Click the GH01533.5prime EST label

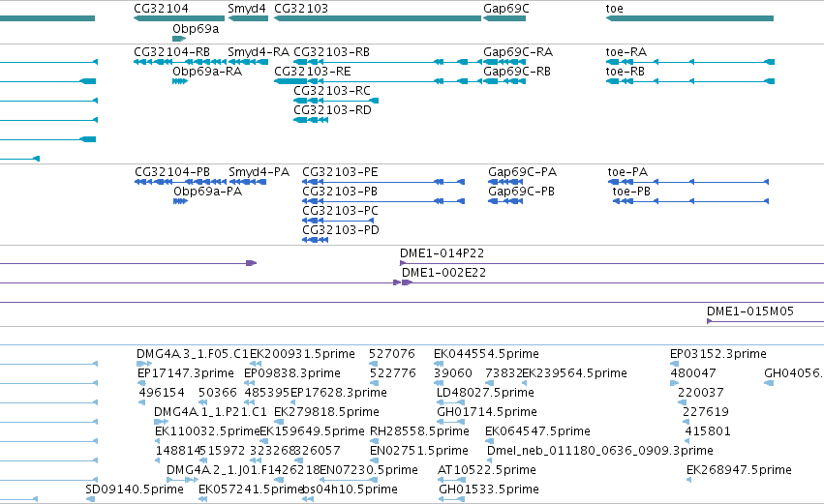(x=489, y=490)
